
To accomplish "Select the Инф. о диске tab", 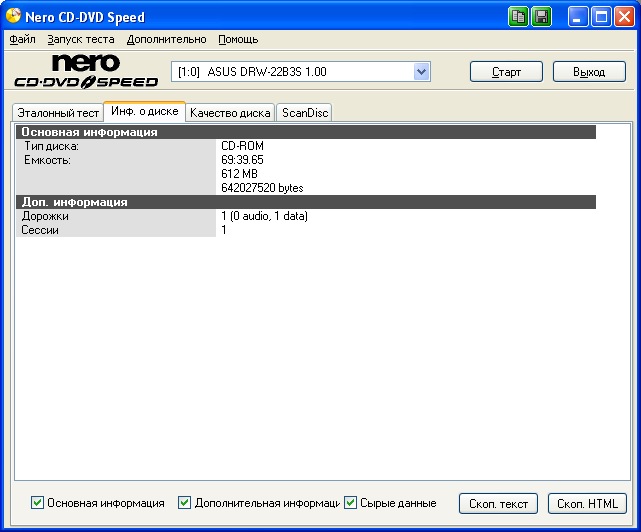I will 145,111.
